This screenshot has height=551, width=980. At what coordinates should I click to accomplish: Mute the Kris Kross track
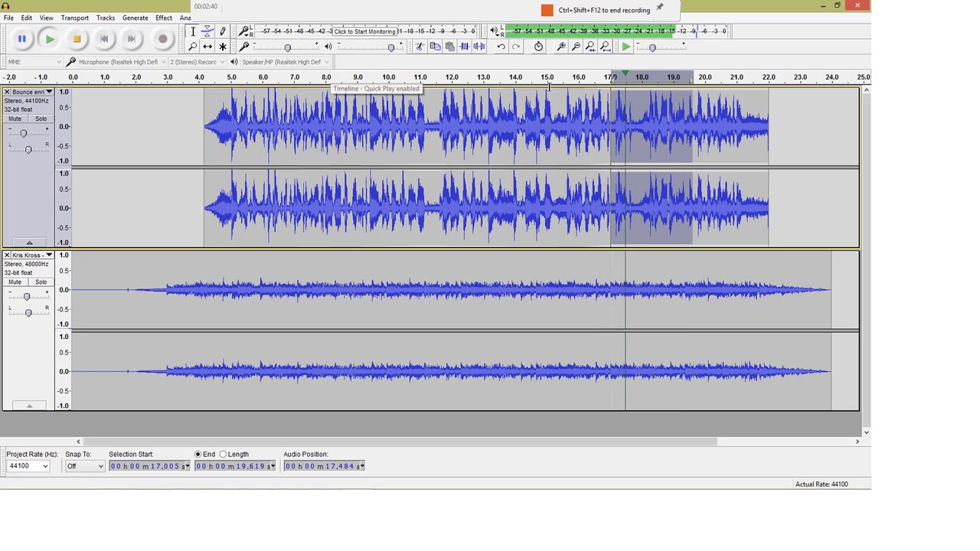15,282
